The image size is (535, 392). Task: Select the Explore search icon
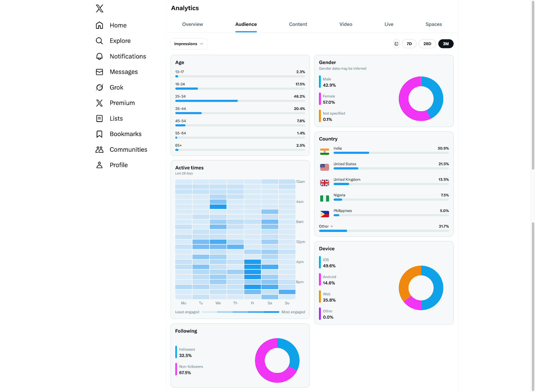[99, 40]
